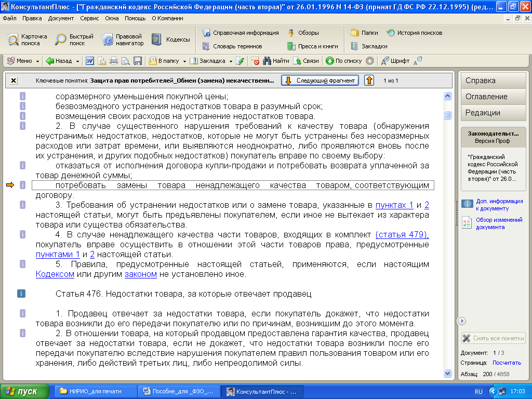532x399 pixels.
Task: Click the add comment pencil icon
Action: coord(240,61)
